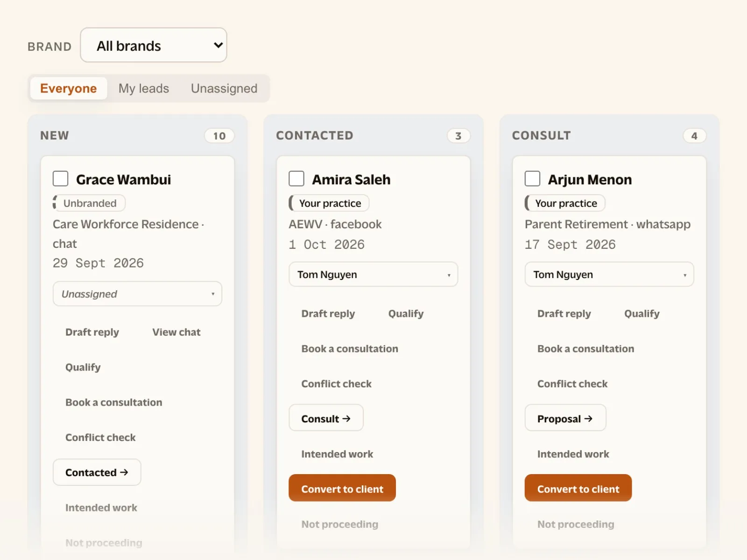Click Draft reply on Amira Saleh's card
The image size is (747, 560).
328,314
